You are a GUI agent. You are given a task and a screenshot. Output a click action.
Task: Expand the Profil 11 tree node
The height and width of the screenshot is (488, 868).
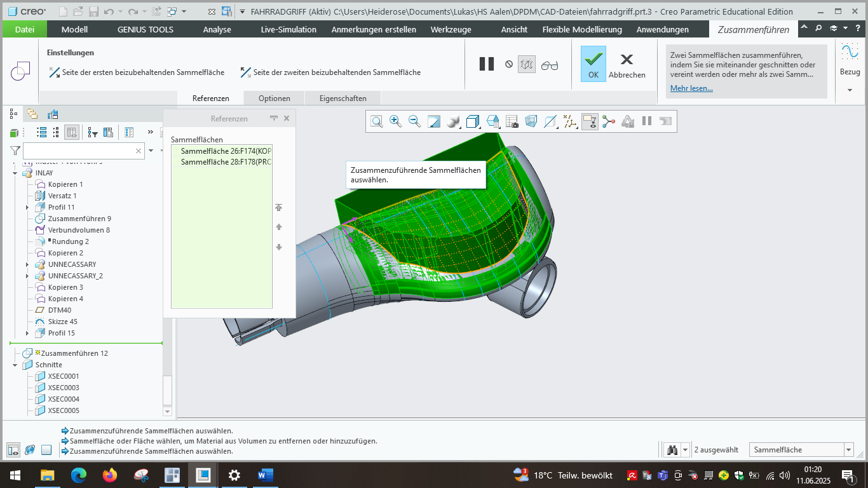click(27, 207)
